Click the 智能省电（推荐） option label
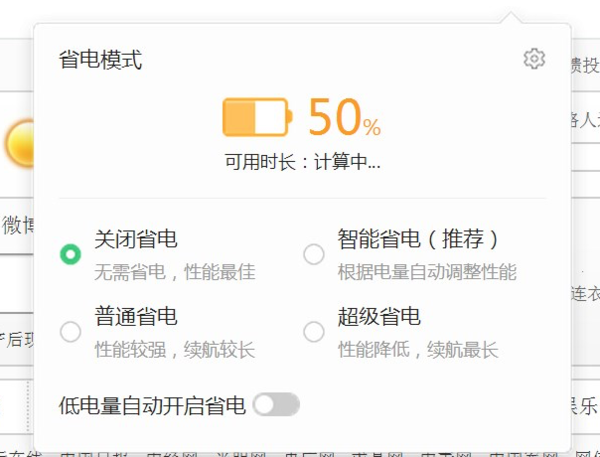600x457 pixels. click(418, 239)
